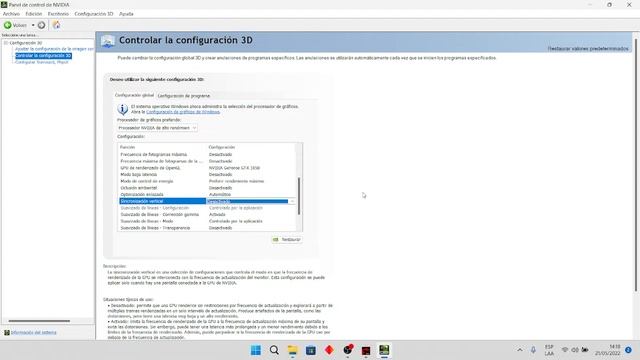Click the green Volver back arrow icon
Viewport: 640px width, 360px height.
coord(7,25)
